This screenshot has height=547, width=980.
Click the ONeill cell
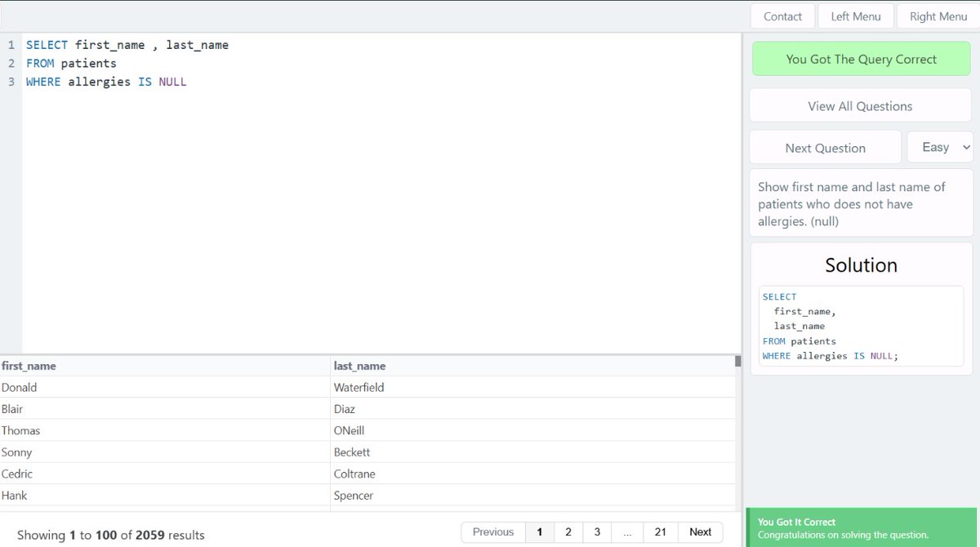coord(532,430)
